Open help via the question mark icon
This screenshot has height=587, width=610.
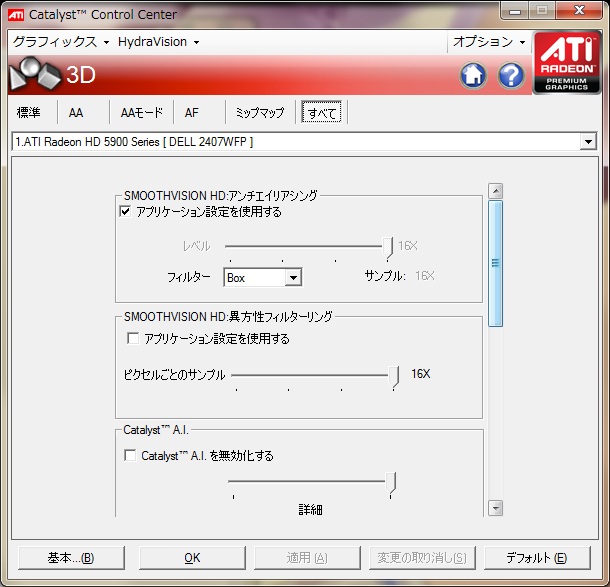point(511,75)
